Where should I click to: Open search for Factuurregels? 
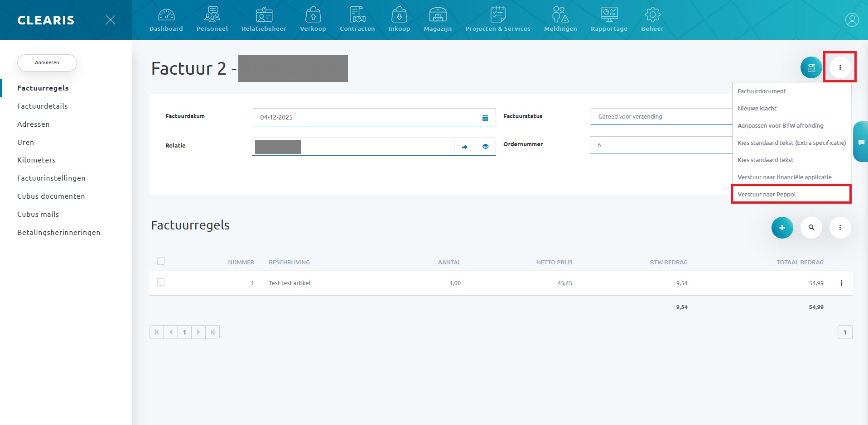(x=811, y=228)
